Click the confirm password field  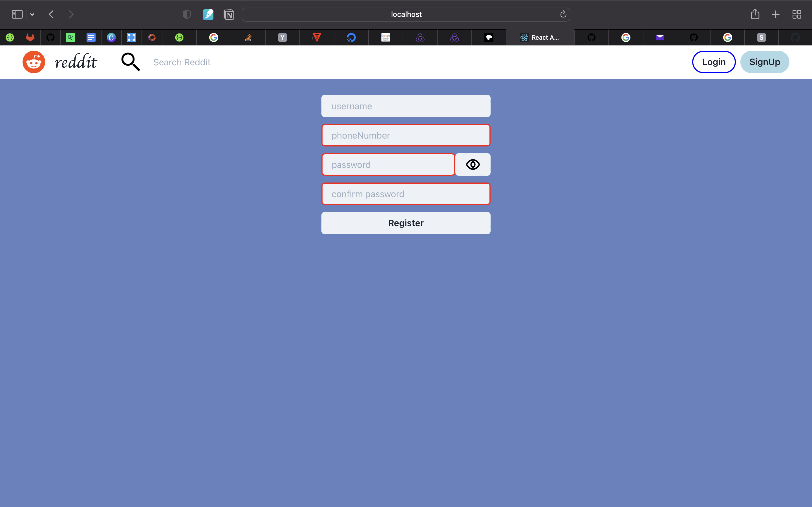pyautogui.click(x=406, y=194)
